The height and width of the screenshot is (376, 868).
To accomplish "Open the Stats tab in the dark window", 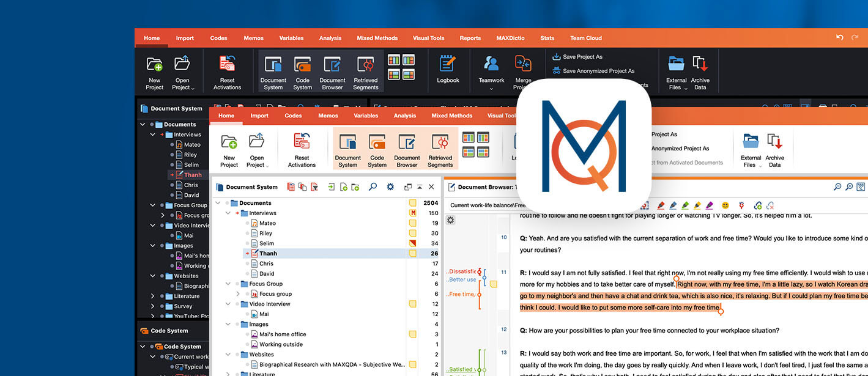I will 547,38.
